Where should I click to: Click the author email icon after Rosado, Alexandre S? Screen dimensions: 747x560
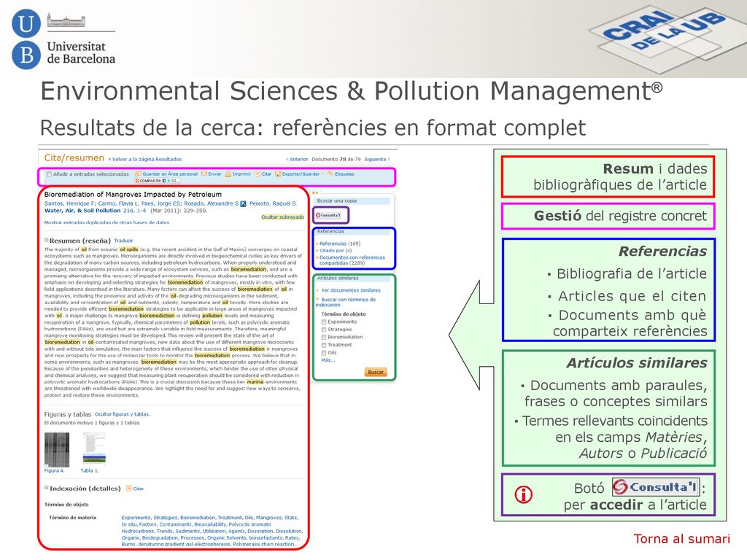[243, 204]
